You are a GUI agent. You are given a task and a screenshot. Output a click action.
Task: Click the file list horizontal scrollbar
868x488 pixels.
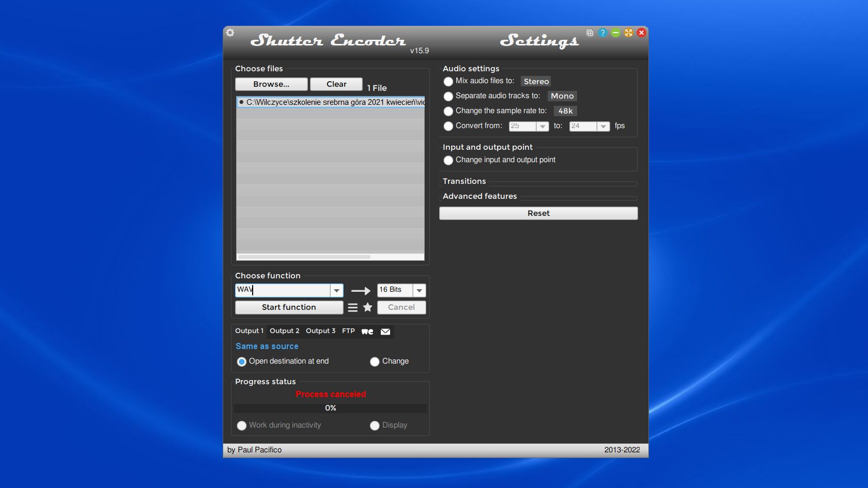point(304,257)
